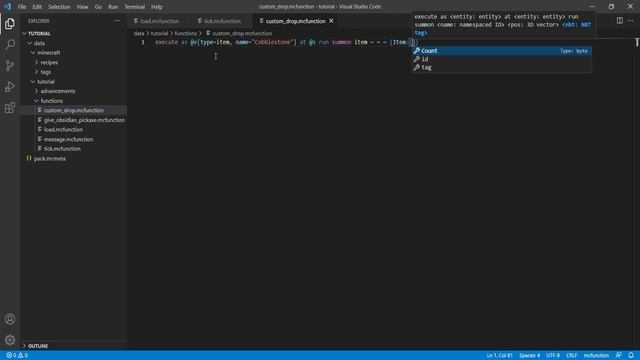Open the Terminal menu
The width and height of the screenshot is (640, 360).
click(135, 7)
